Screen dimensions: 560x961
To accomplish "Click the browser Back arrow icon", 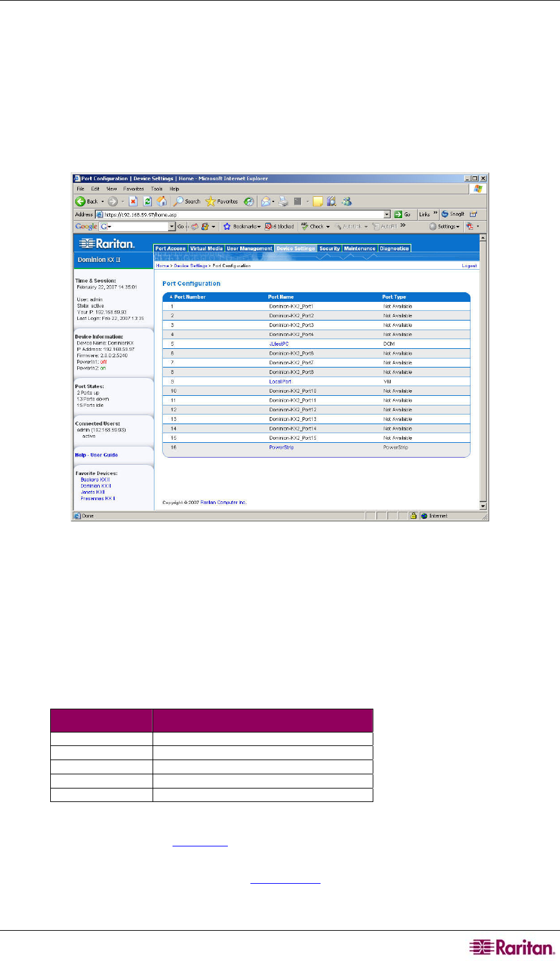I will coord(80,201).
